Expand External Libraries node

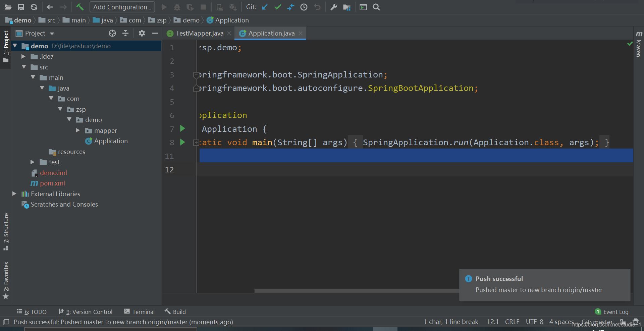point(14,194)
